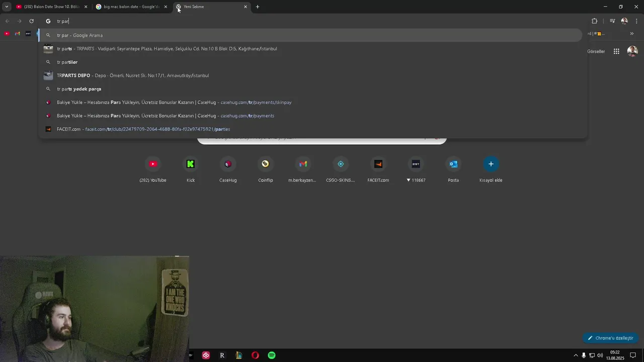Open the Görseller link
The image size is (644, 362).
coord(596,51)
